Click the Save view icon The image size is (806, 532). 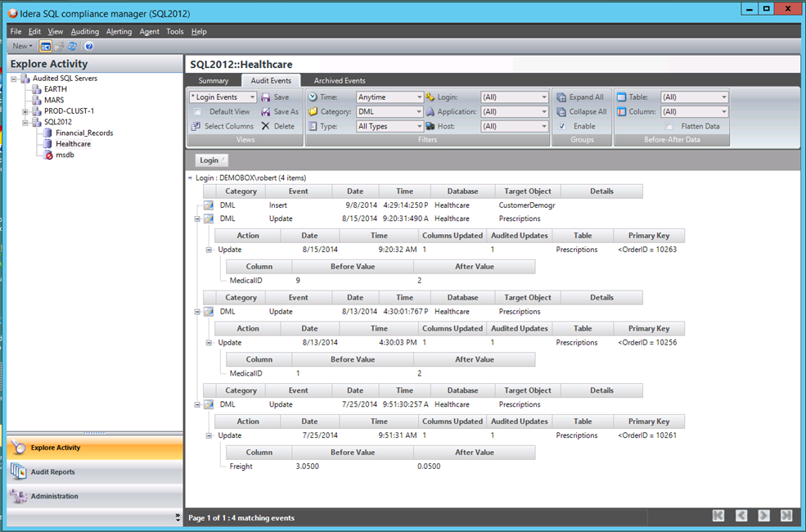click(266, 97)
